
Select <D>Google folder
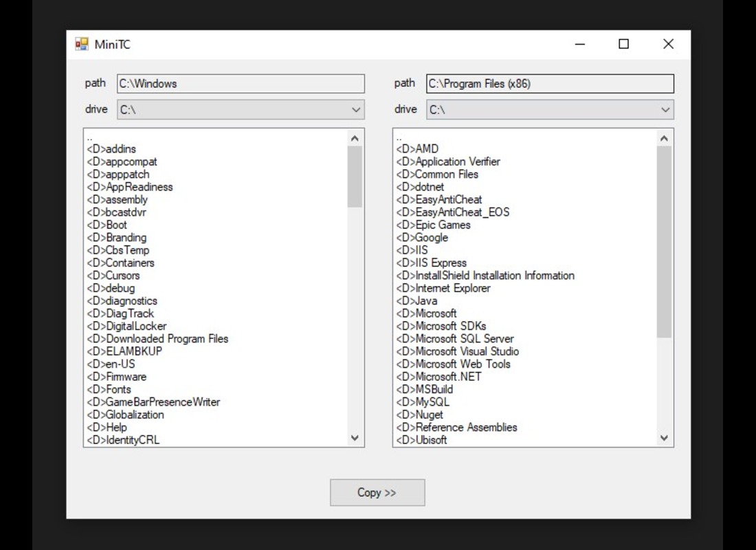tap(423, 237)
